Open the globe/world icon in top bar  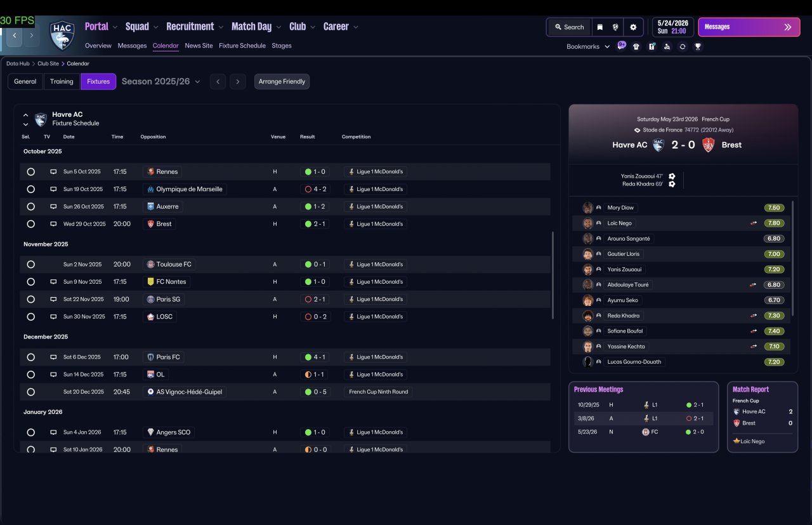(615, 27)
